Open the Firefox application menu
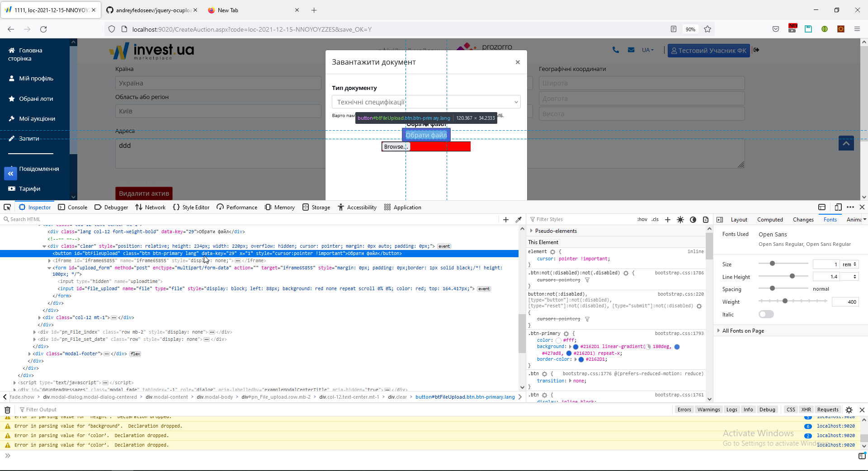The width and height of the screenshot is (868, 471). 857,29
